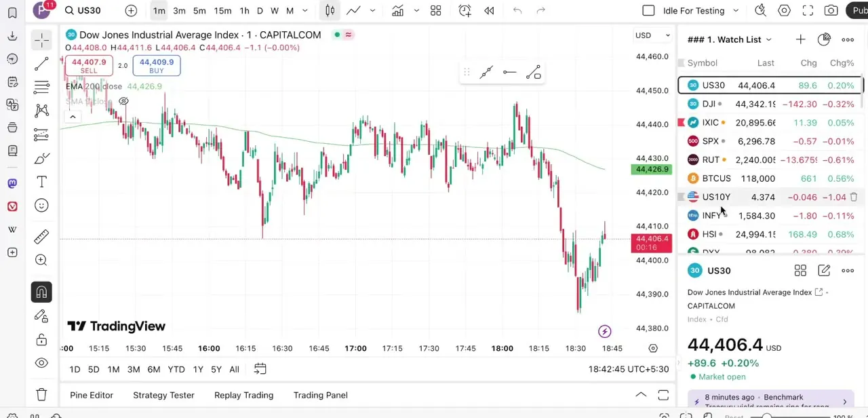Image resolution: width=868 pixels, height=418 pixels.
Task: Open the patterns drawing tool
Action: pos(41,111)
